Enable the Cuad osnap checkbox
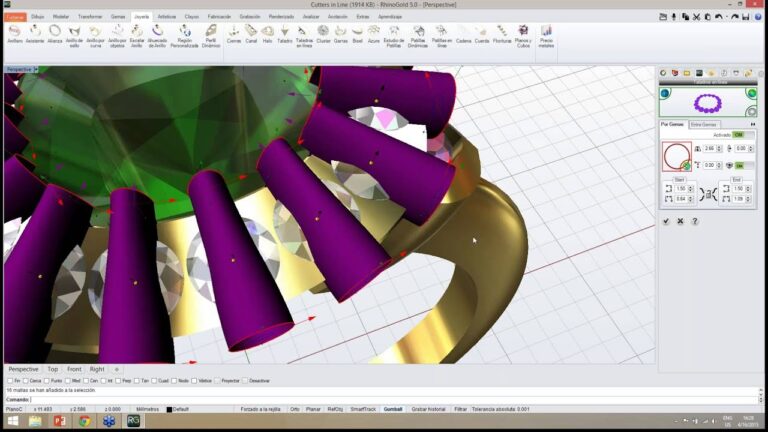Screen dimensions: 768x432 pyautogui.click(x=154, y=381)
